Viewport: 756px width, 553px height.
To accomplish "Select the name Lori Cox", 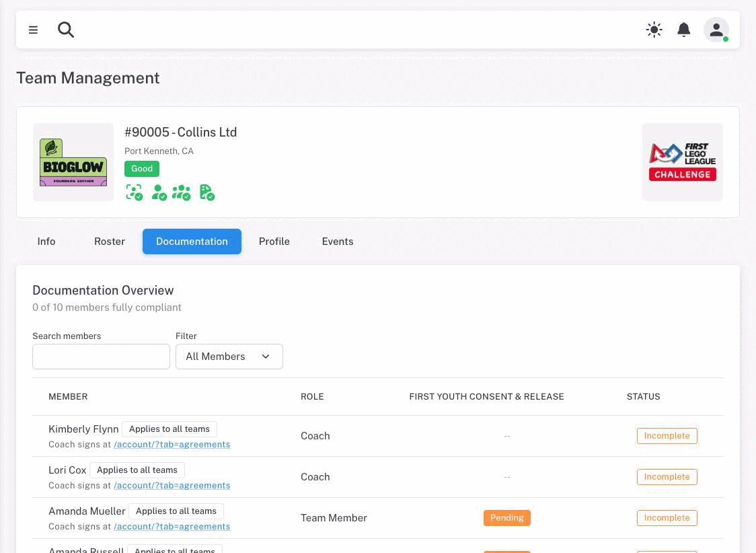I will [67, 470].
